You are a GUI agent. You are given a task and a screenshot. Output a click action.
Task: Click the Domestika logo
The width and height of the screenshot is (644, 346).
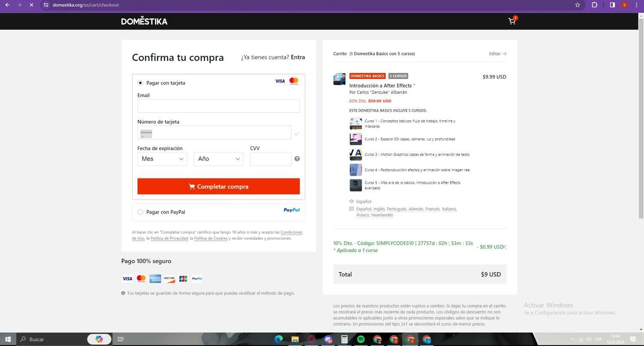coord(144,21)
